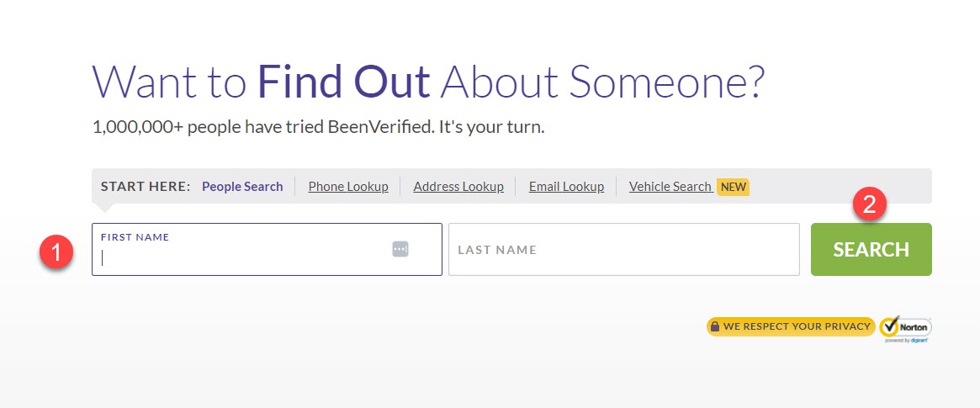Focus the First Name input field

point(267,249)
